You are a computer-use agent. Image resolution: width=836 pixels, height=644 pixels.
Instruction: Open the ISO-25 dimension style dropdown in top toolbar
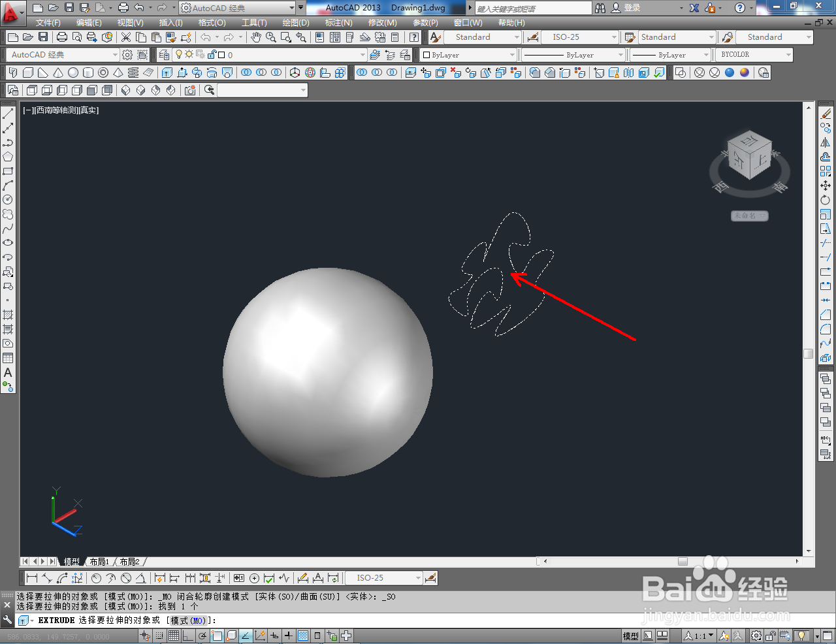tap(580, 37)
